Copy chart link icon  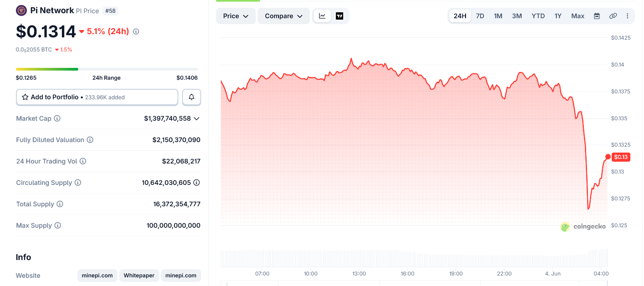(x=613, y=16)
